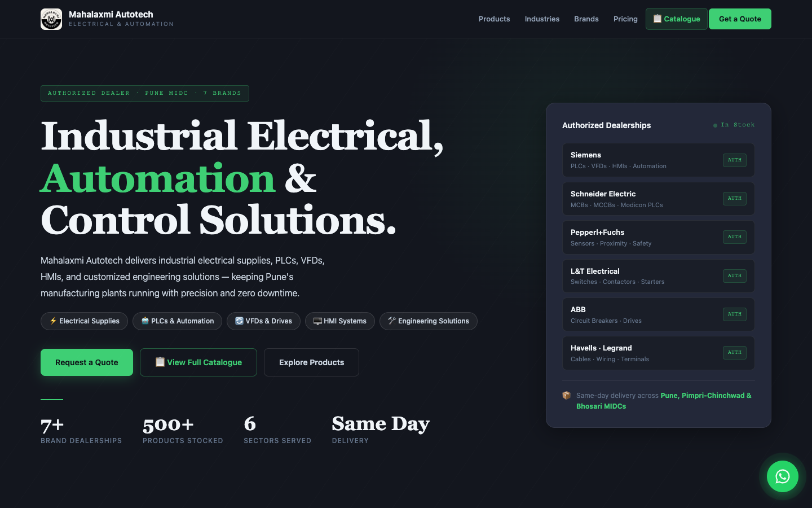812x508 pixels.
Task: Click 'MCBs · MCCBs · Modicon PLCs' text
Action: 617,205
